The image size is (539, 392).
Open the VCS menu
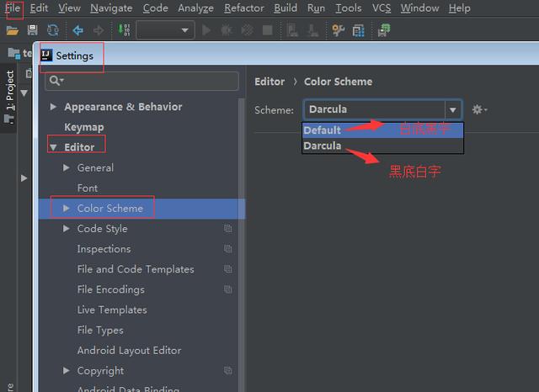[x=382, y=8]
